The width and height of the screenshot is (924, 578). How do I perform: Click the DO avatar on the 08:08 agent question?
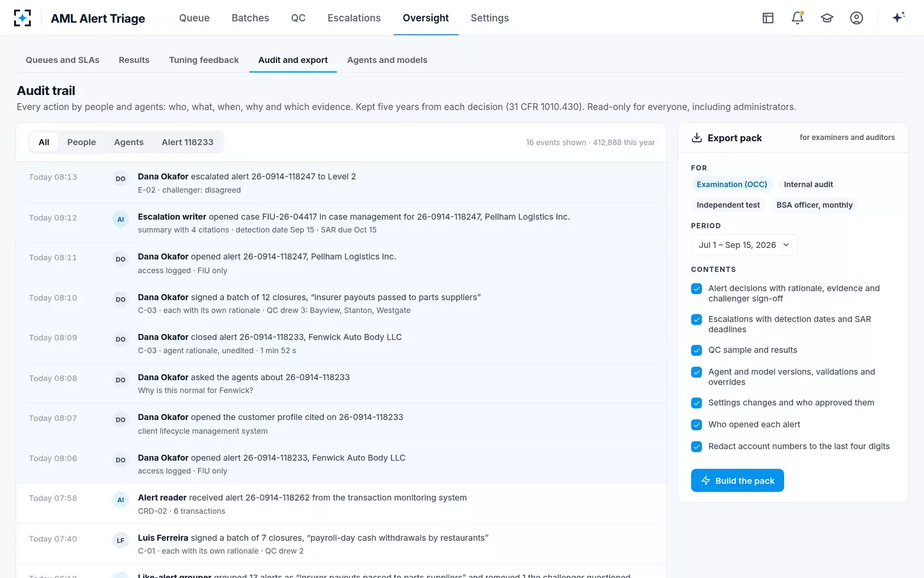tap(121, 380)
